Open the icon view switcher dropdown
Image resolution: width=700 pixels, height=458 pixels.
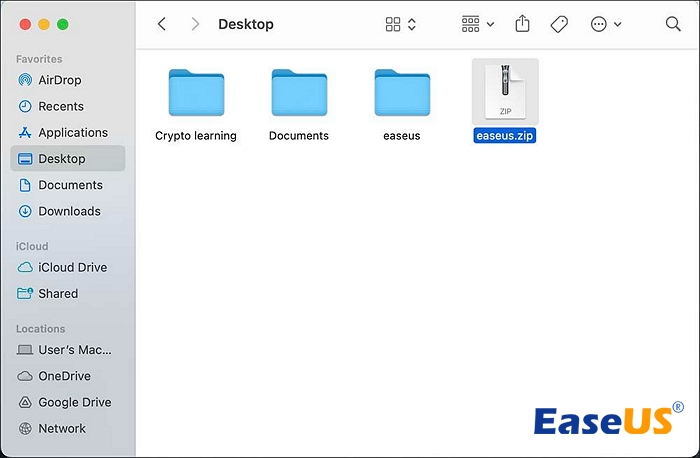click(x=401, y=24)
